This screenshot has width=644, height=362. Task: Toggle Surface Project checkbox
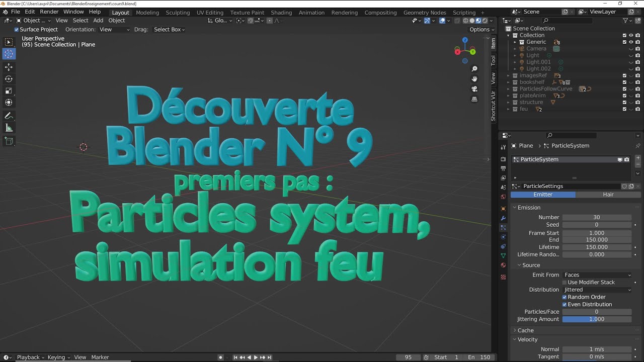[x=17, y=30]
